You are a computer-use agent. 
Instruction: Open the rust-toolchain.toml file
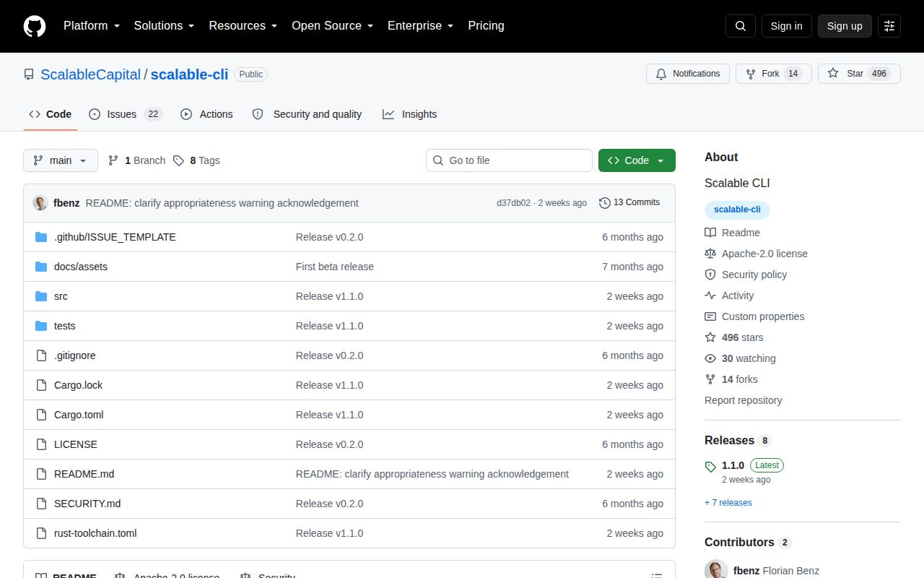[95, 533]
